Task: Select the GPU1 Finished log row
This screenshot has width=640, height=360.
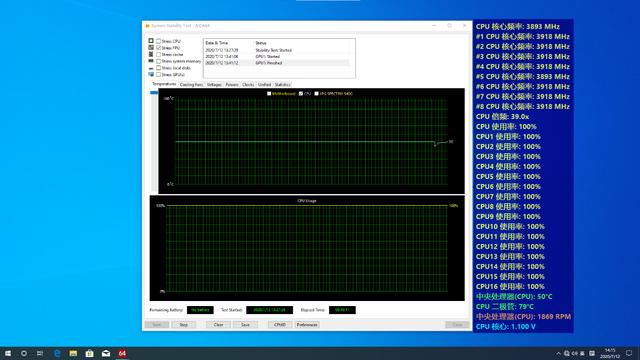Action: tap(277, 63)
